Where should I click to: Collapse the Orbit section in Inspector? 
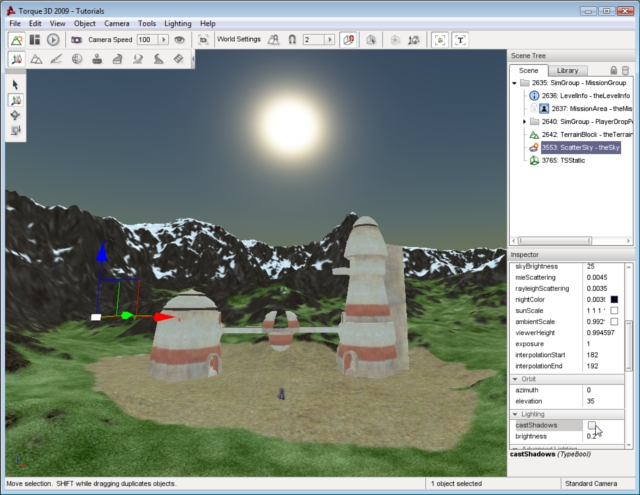[516, 378]
